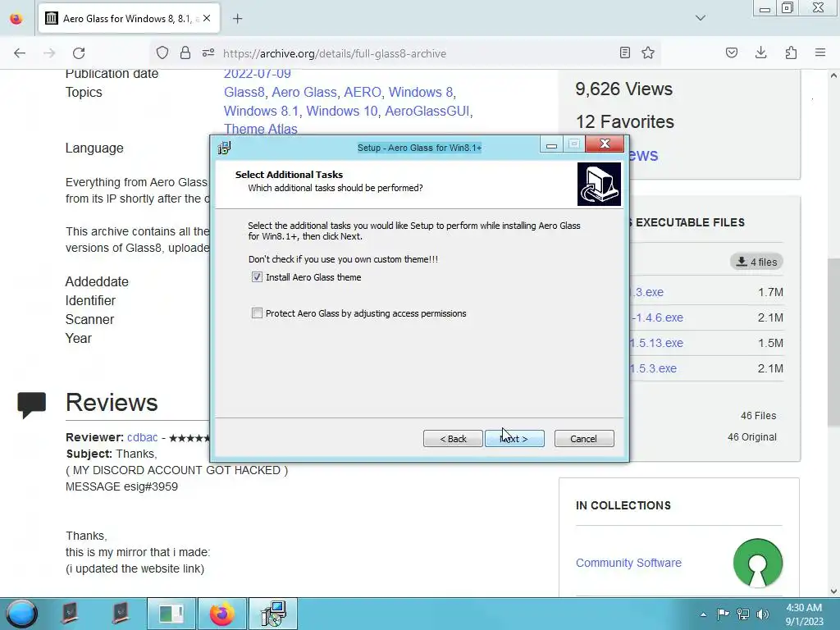
Task: Open the extensions puzzle icon
Action: pyautogui.click(x=792, y=52)
